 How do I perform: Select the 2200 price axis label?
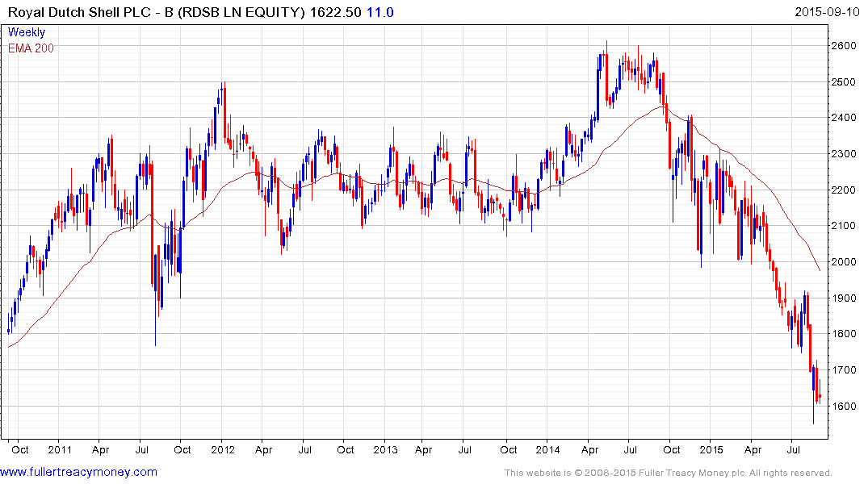[844, 190]
